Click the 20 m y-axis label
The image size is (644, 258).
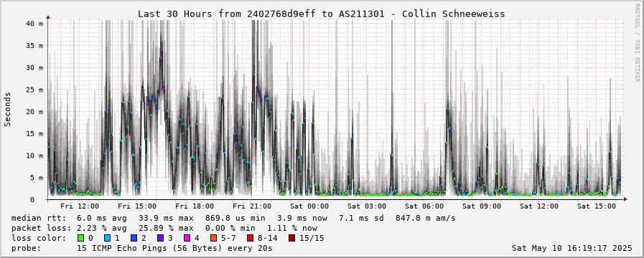tap(34, 112)
